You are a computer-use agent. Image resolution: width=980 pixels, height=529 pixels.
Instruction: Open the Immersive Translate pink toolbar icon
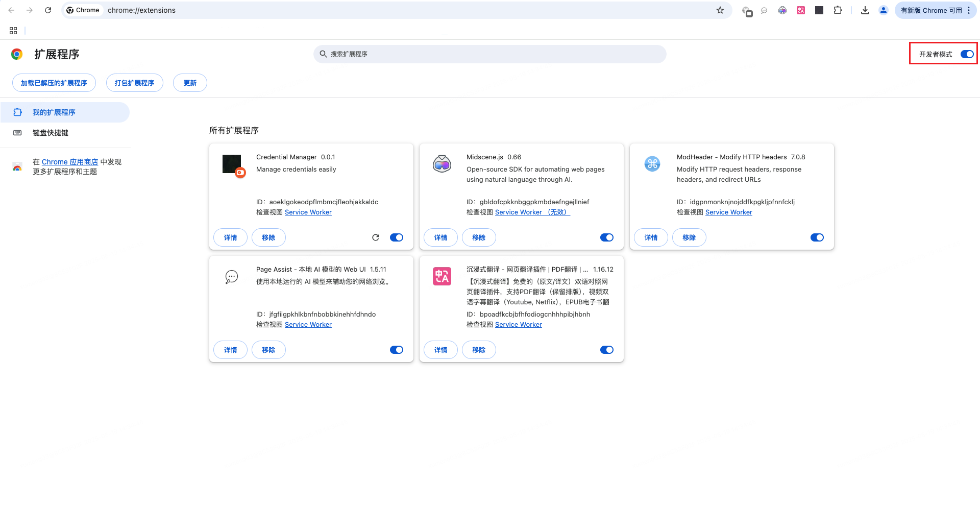[x=801, y=10]
